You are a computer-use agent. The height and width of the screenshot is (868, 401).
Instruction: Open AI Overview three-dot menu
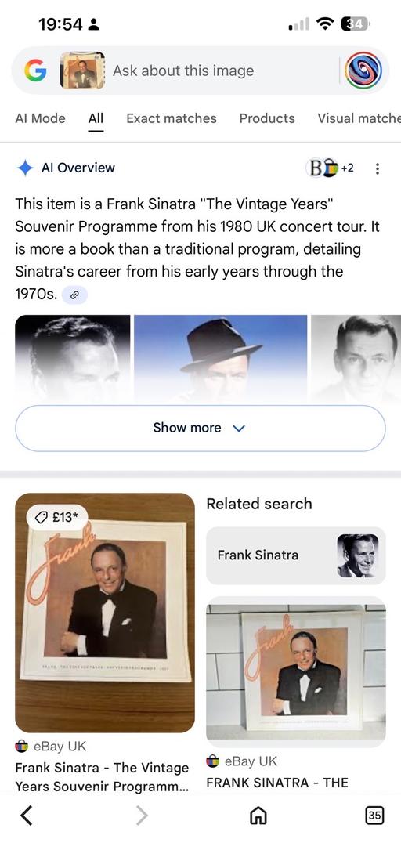(378, 168)
